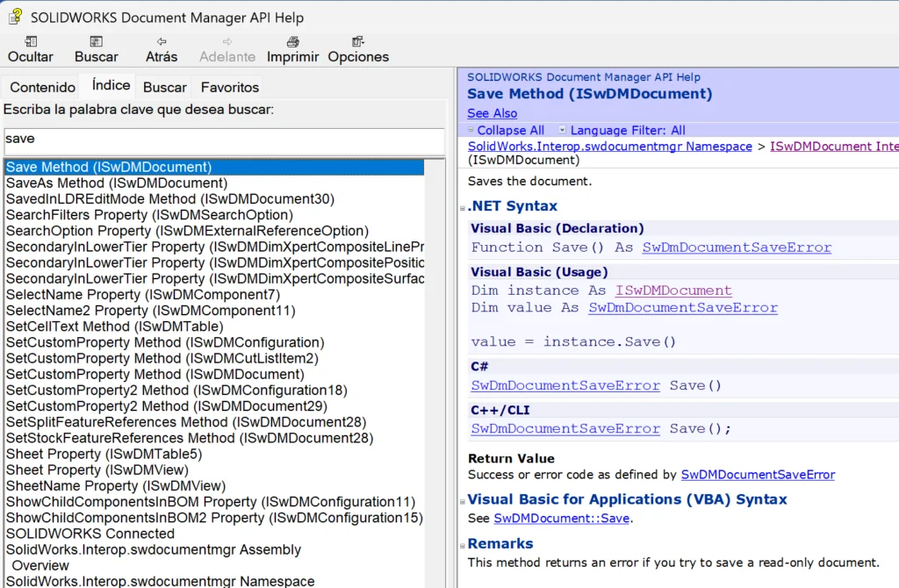Select the Índice tab
This screenshot has width=899, height=588.
(111, 85)
